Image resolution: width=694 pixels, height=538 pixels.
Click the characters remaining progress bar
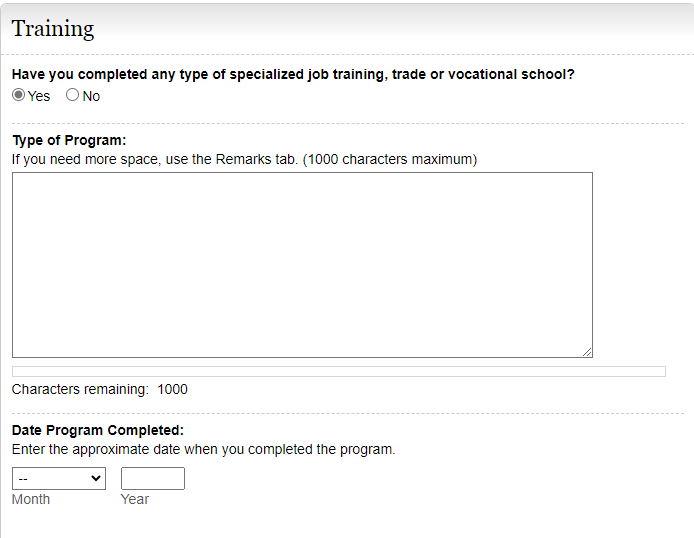pyautogui.click(x=338, y=372)
